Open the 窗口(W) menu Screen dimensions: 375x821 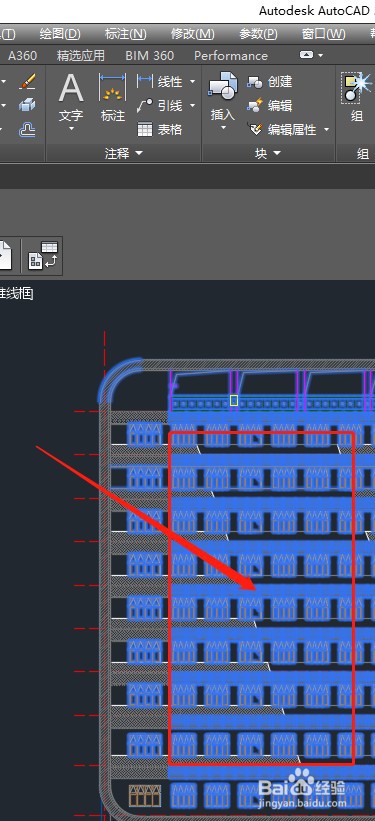(324, 34)
